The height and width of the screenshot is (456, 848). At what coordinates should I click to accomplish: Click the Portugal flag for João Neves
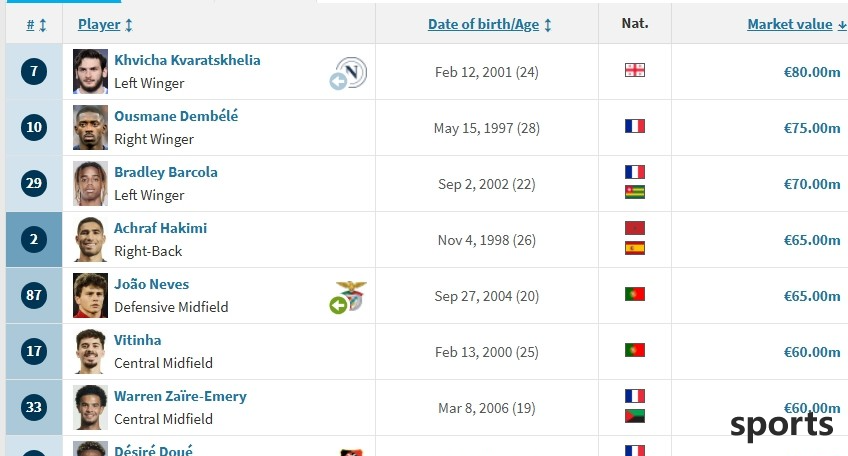pyautogui.click(x=634, y=294)
